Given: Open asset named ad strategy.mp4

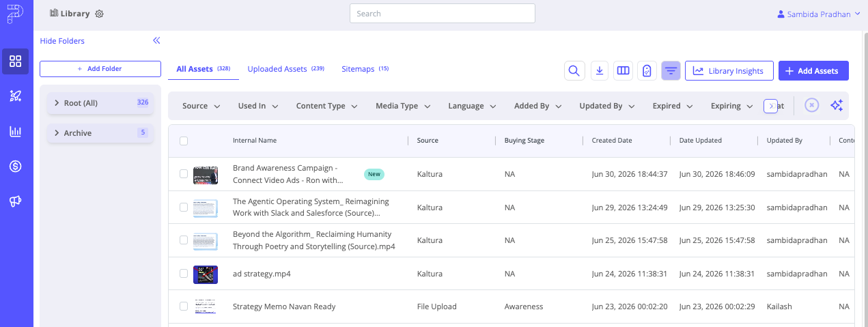Looking at the screenshot, I should click(262, 274).
